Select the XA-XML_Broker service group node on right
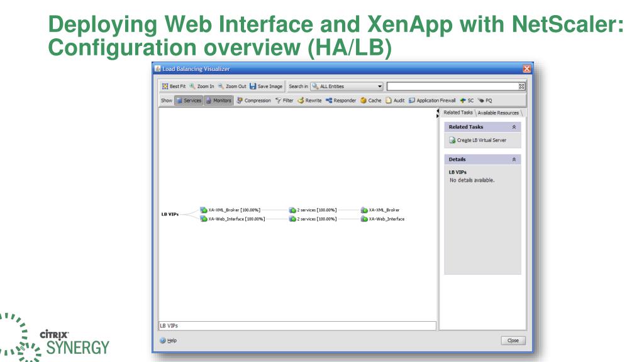The height and width of the screenshot is (362, 644). point(380,210)
